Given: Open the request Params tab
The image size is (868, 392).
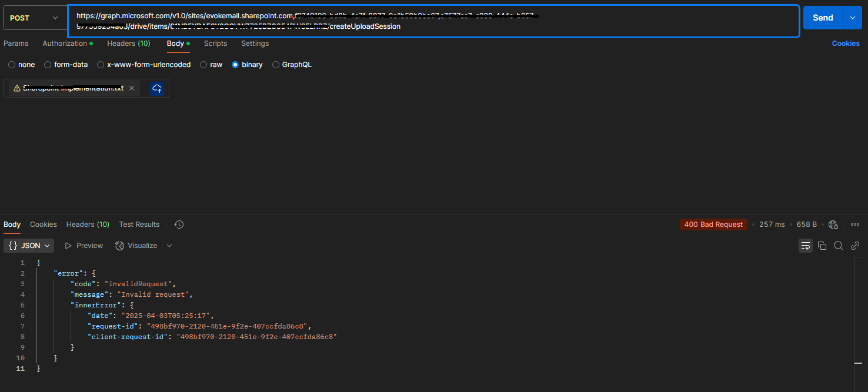Looking at the screenshot, I should [16, 43].
